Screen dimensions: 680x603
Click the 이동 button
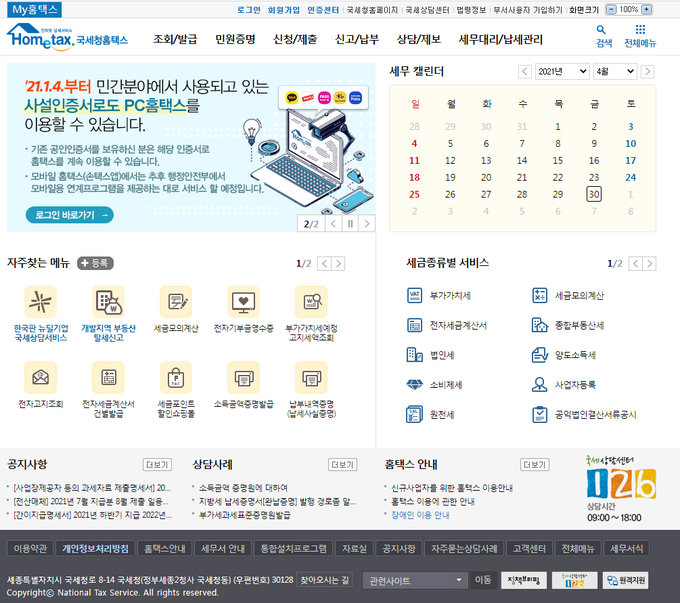[483, 580]
